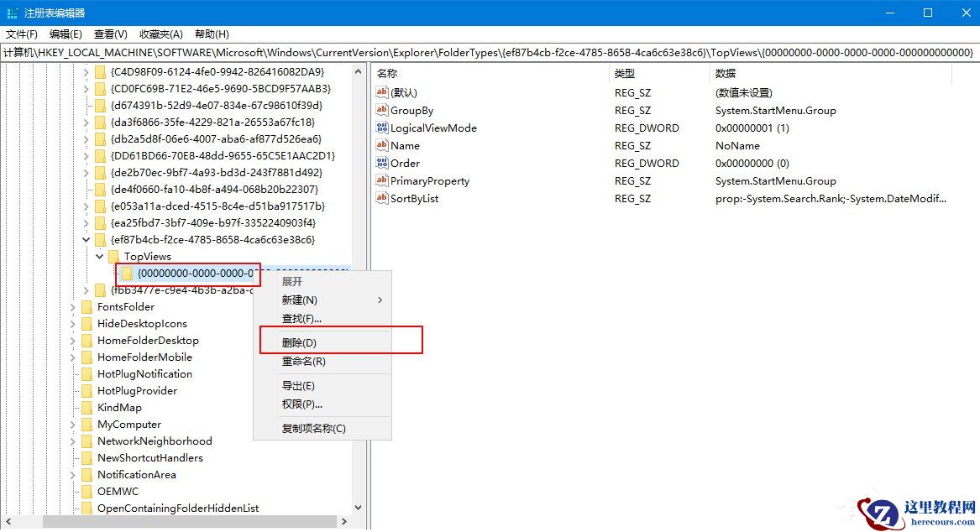The image size is (980, 532).
Task: Click the (默认) default value icon
Action: click(x=384, y=92)
